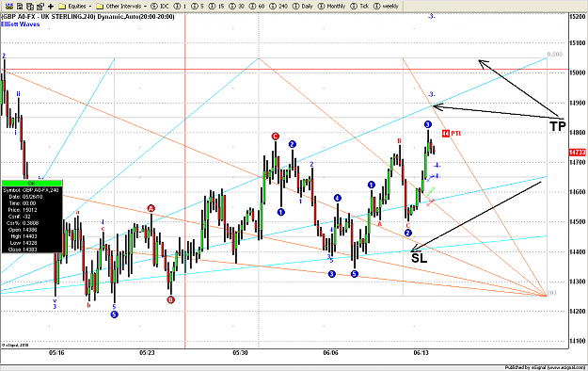Switch to 15 minute interval

pos(216,7)
